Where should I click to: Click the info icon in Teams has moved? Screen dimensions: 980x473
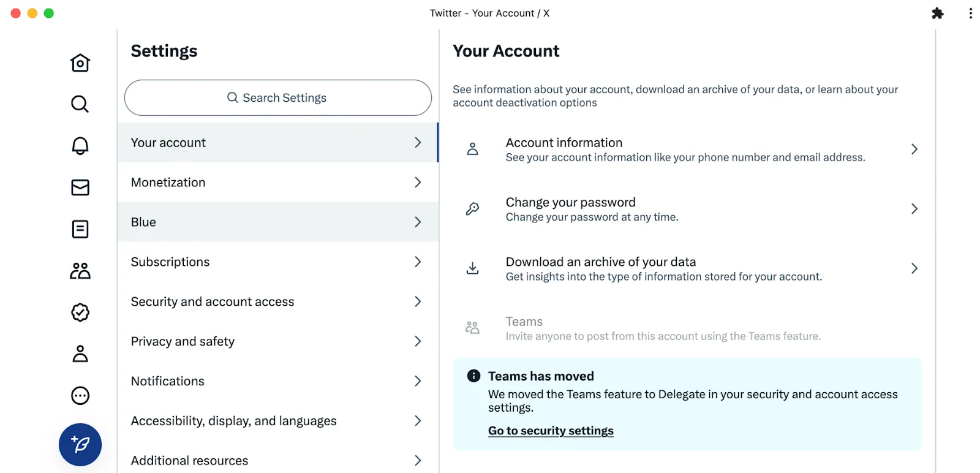pos(474,376)
